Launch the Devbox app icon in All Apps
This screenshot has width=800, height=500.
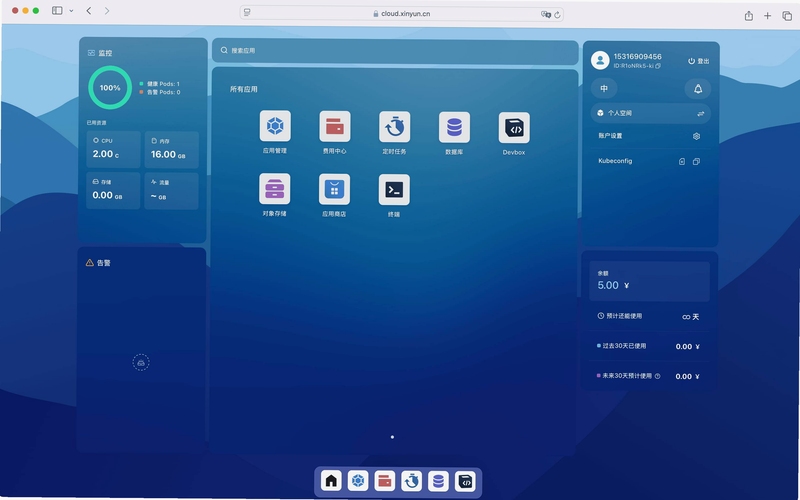pyautogui.click(x=514, y=128)
